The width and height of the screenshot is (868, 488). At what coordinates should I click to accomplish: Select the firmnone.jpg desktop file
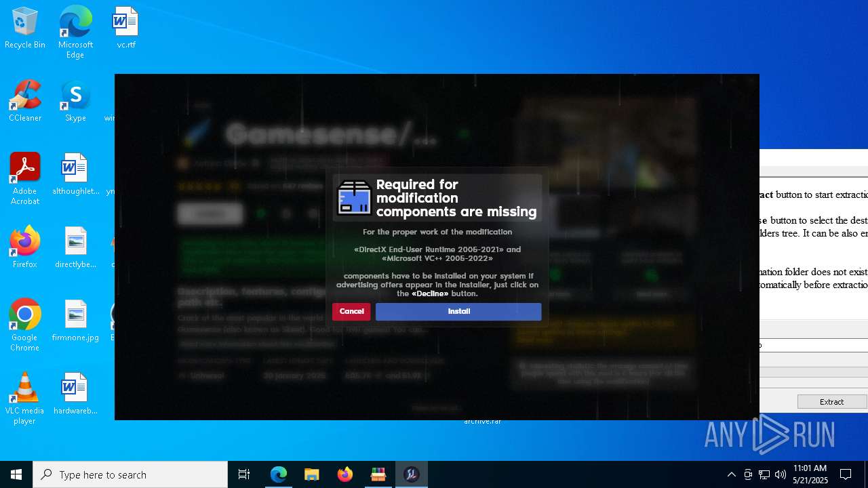[75, 321]
